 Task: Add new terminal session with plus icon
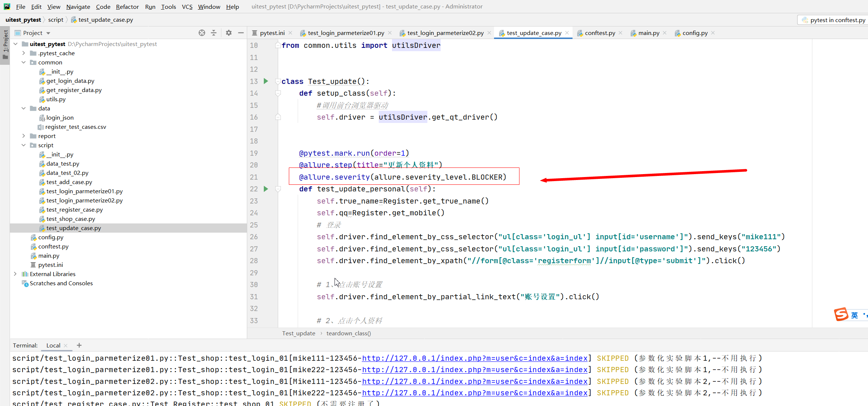tap(79, 345)
